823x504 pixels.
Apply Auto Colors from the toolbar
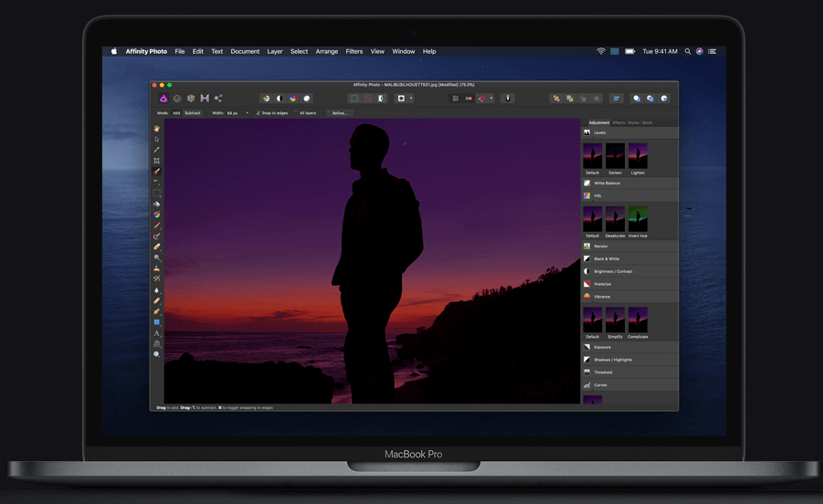pyautogui.click(x=293, y=99)
